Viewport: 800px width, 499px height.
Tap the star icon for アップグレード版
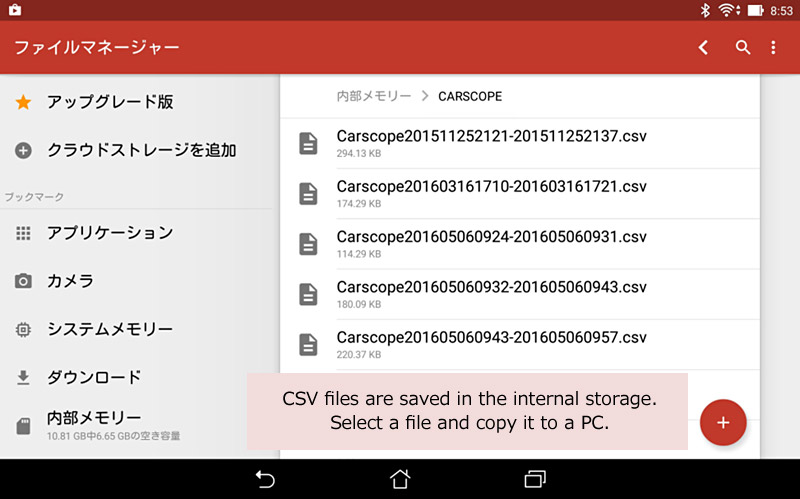(23, 102)
